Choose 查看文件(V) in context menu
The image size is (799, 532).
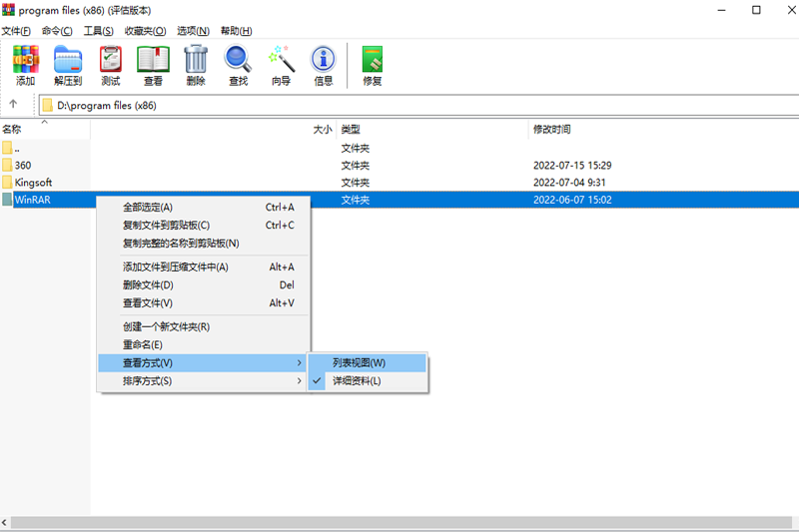click(x=204, y=302)
